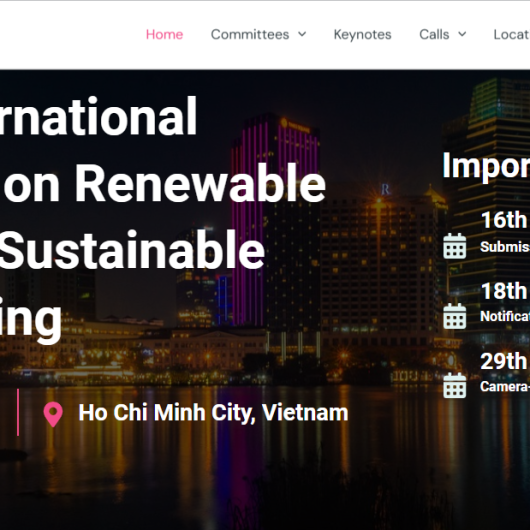Click the calendar icon beside Submission date
This screenshot has width=530, height=530.
tap(455, 246)
